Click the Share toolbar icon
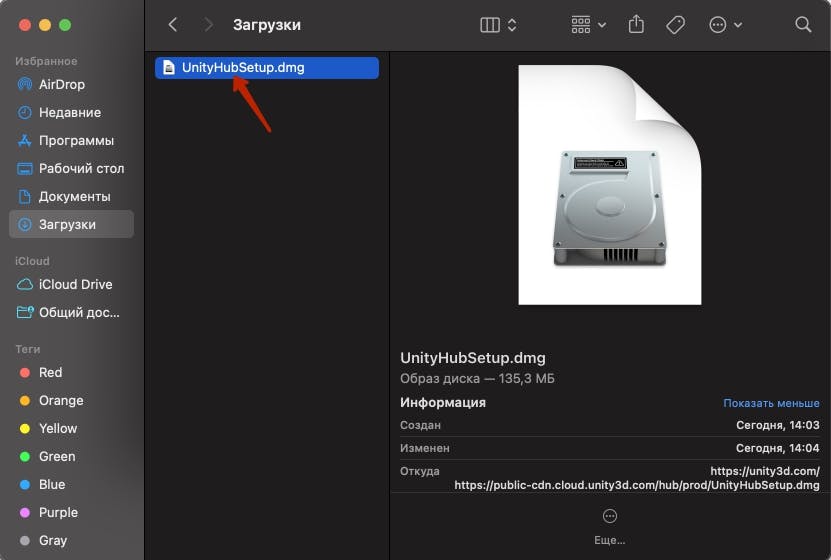This screenshot has height=560, width=831. 636,24
